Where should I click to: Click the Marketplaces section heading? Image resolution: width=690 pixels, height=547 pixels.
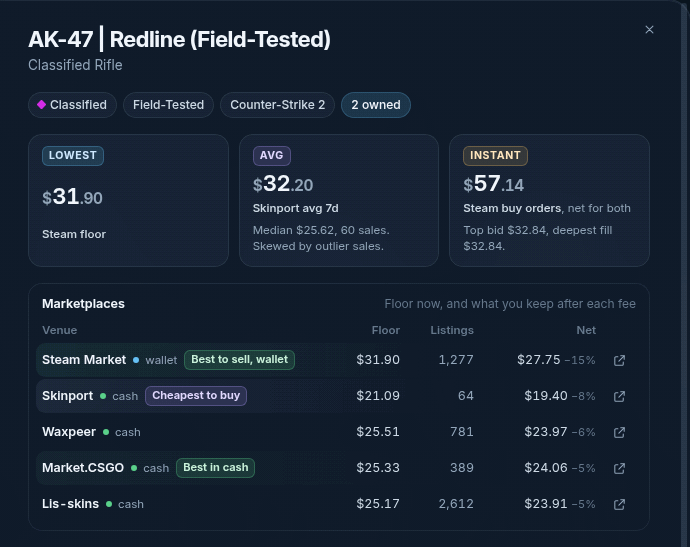[83, 304]
